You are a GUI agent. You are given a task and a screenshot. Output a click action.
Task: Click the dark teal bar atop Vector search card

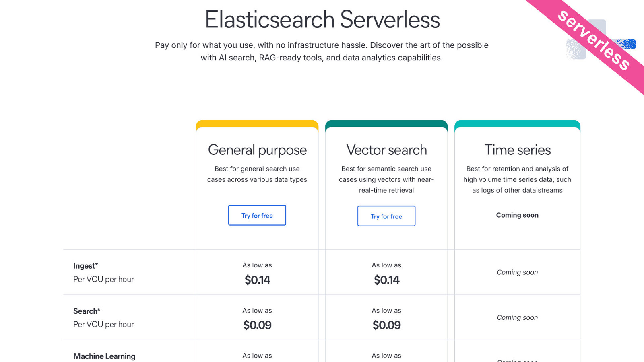(x=386, y=123)
